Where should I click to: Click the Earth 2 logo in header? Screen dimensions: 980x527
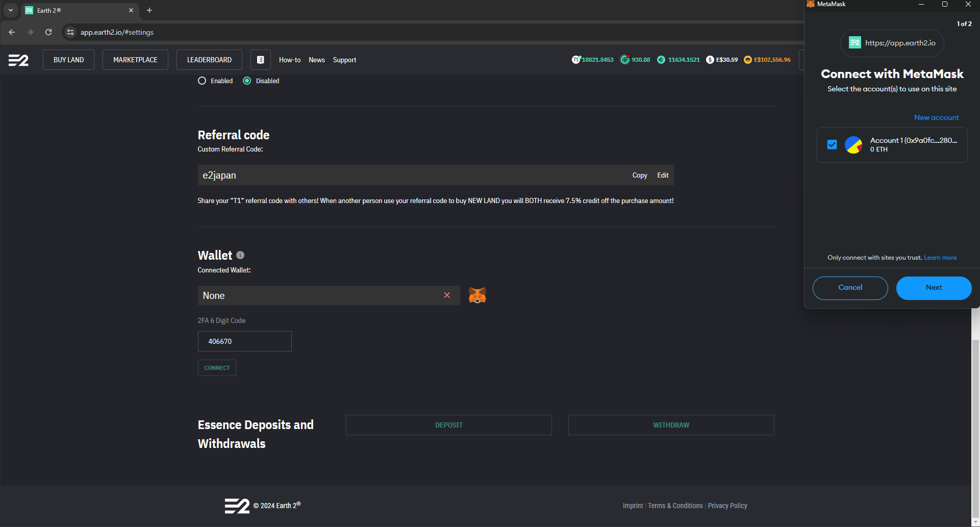coord(18,60)
